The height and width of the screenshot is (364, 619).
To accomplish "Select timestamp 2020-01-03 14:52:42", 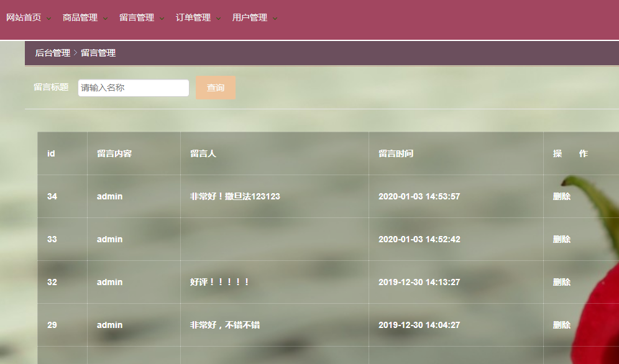I will [420, 239].
